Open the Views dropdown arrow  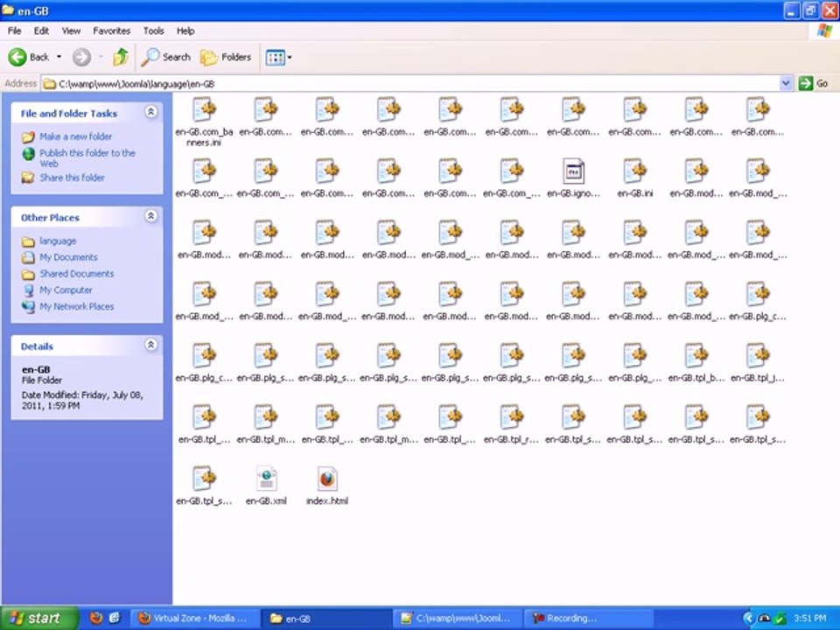click(290, 58)
